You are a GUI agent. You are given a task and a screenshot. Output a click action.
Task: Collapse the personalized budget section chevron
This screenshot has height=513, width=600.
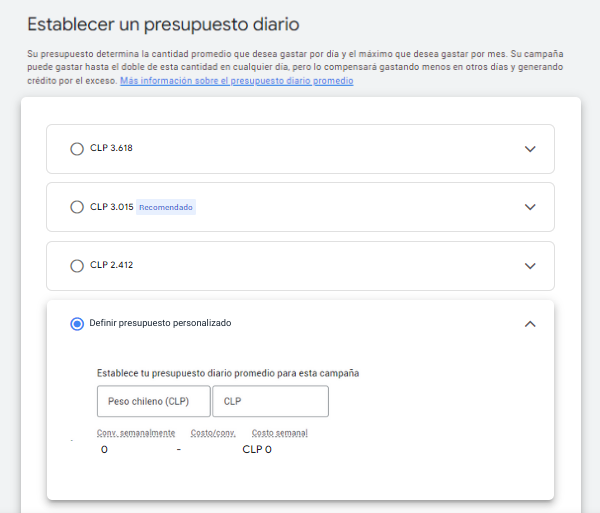pyautogui.click(x=530, y=323)
